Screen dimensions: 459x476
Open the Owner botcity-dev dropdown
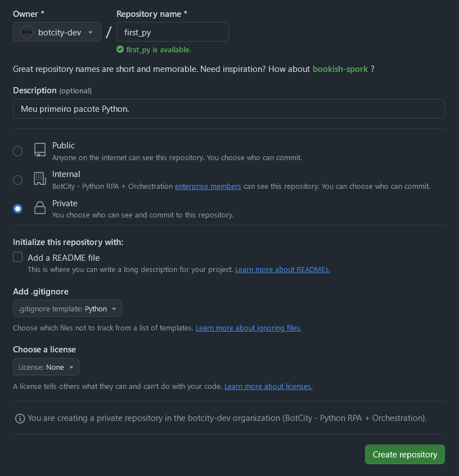coord(57,32)
